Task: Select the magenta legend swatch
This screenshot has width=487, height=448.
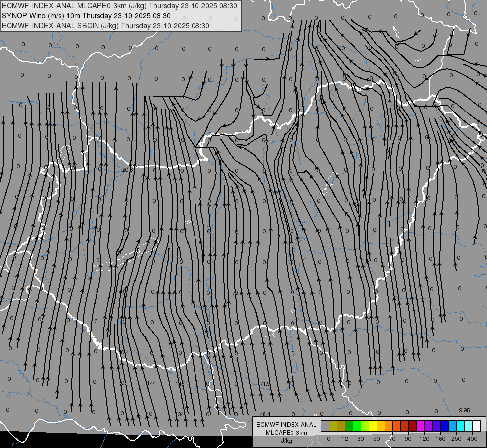Action: point(420,426)
